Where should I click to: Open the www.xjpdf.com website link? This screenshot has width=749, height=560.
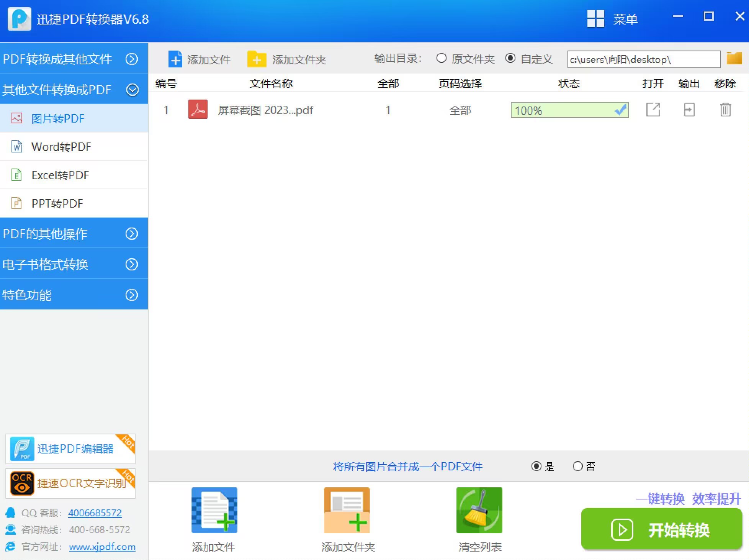(x=102, y=547)
